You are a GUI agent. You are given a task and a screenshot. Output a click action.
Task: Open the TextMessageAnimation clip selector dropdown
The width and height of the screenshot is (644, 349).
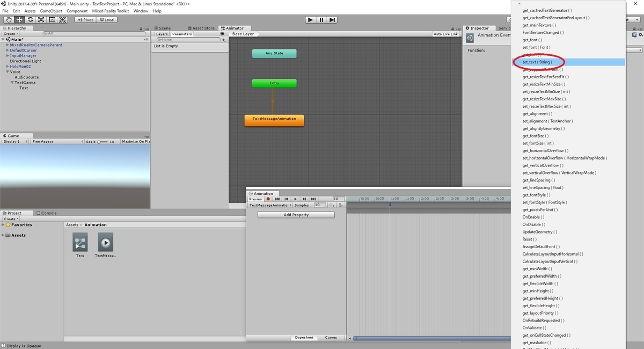click(x=270, y=205)
